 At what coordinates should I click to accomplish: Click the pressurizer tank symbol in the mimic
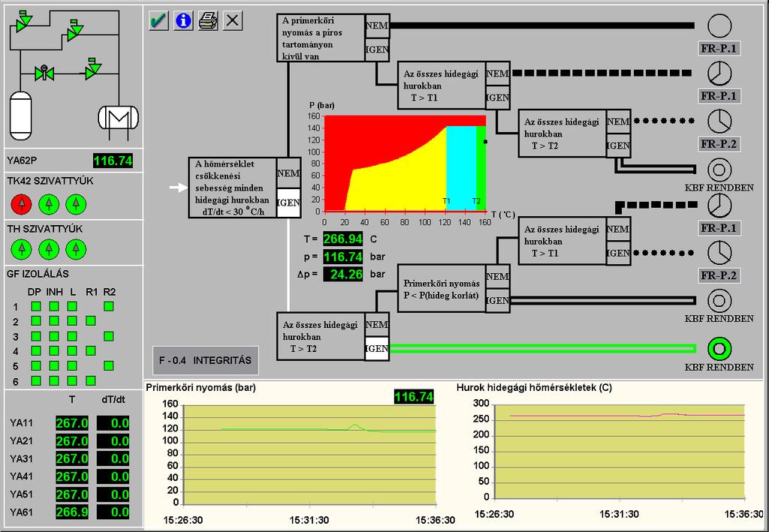[x=20, y=116]
